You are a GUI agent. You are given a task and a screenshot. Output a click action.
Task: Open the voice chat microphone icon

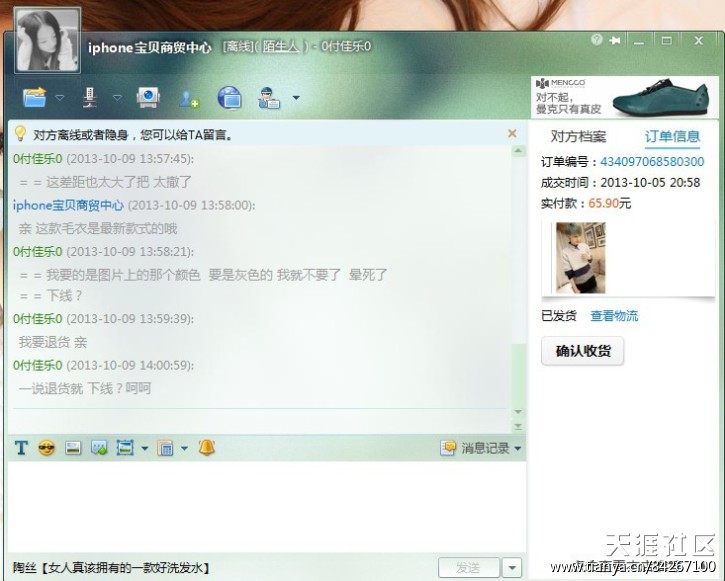90,97
